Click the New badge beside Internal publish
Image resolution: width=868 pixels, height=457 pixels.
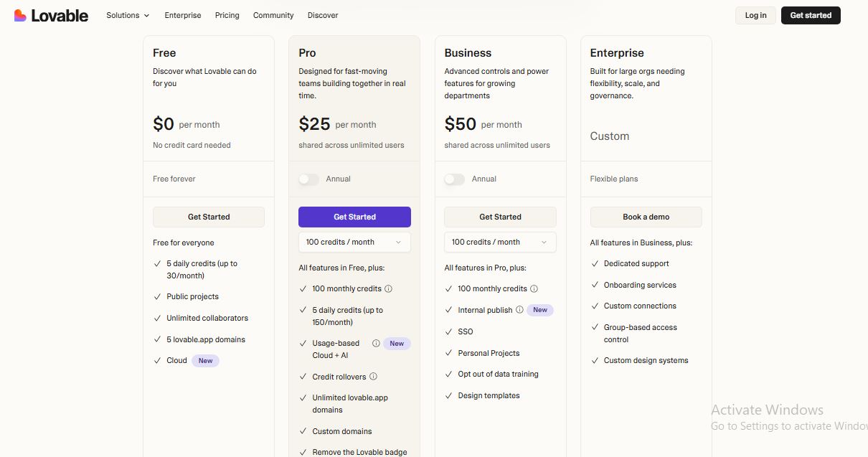(540, 310)
